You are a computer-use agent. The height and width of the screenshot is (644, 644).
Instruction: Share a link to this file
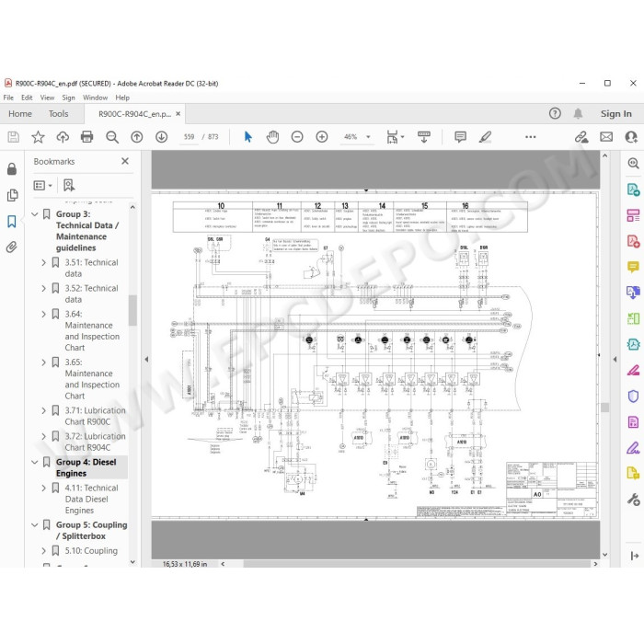[x=581, y=137]
